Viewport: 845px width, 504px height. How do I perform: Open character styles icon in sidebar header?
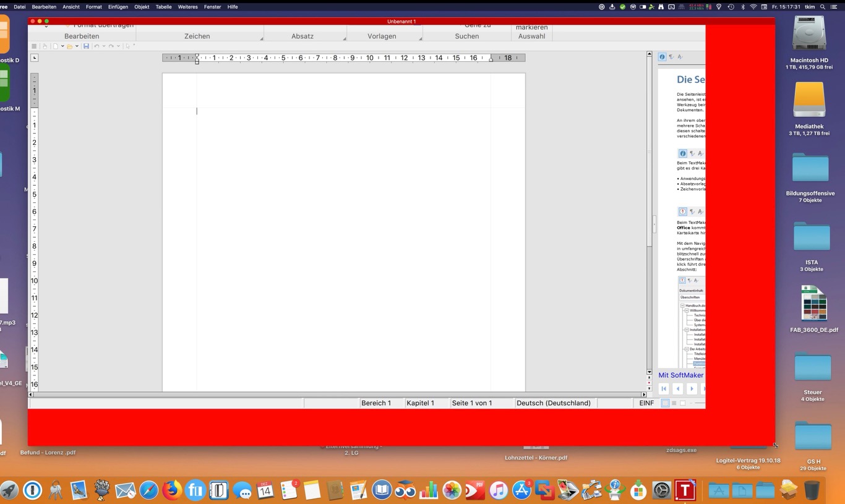pyautogui.click(x=680, y=57)
